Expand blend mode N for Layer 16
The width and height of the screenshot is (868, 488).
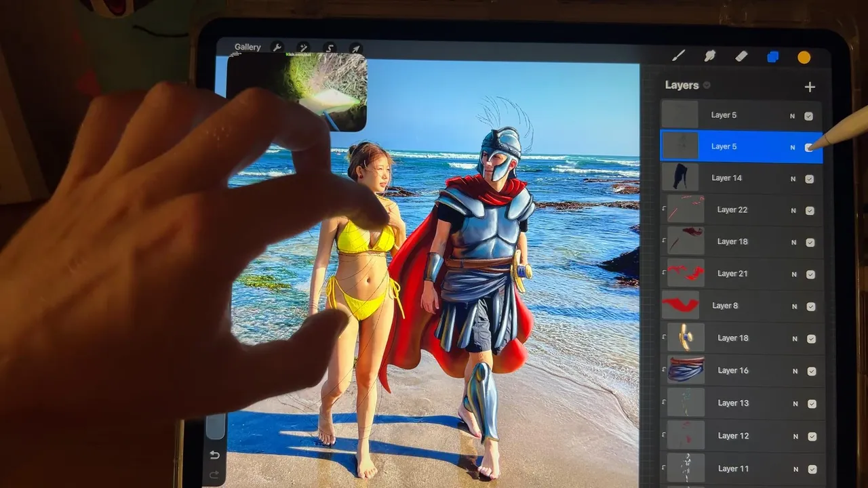[795, 371]
